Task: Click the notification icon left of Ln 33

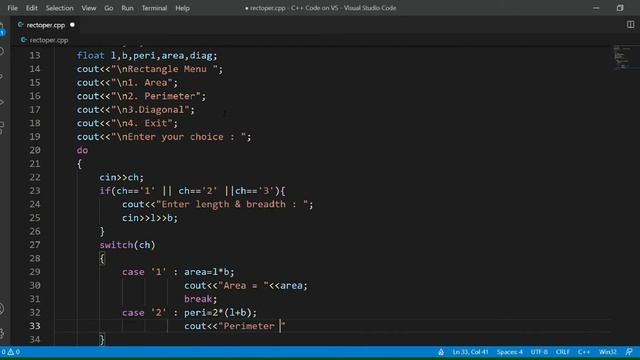Action: coord(441,352)
